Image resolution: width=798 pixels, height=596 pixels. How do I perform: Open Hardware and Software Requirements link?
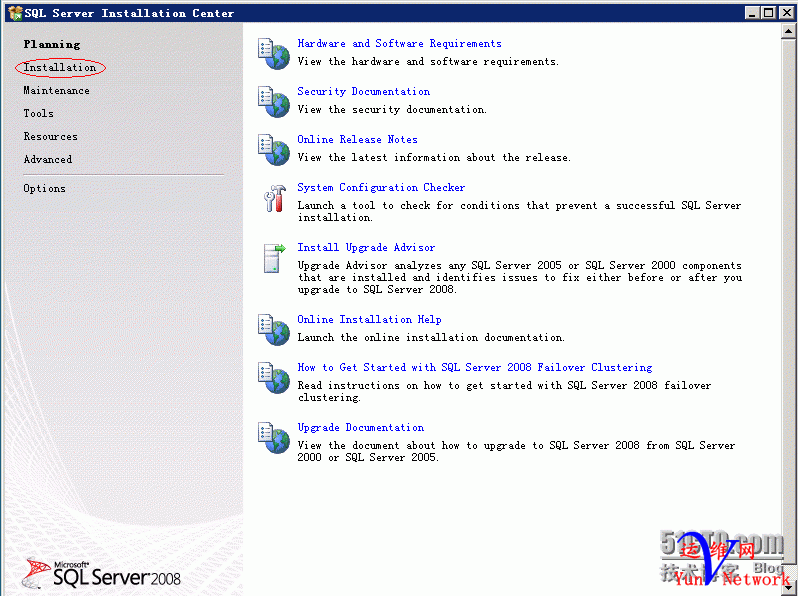pos(400,43)
